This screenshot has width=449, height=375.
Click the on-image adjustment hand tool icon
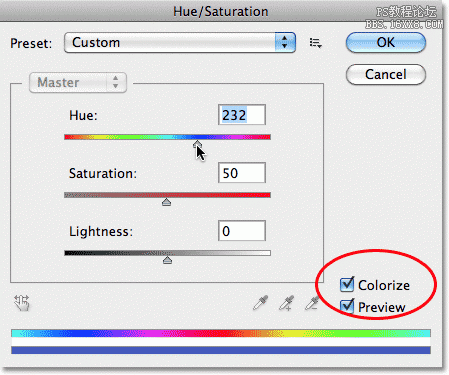coord(22,303)
